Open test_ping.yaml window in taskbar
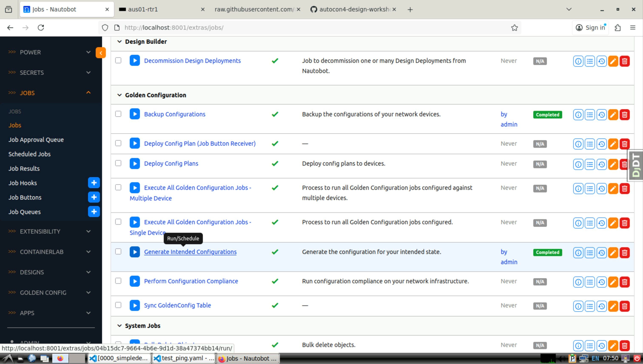The width and height of the screenshot is (643, 364). pyautogui.click(x=184, y=358)
